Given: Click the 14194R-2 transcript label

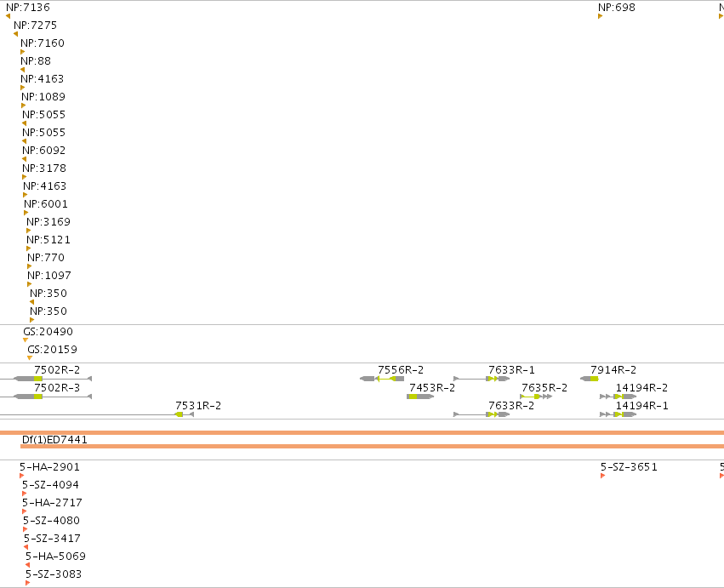Looking at the screenshot, I should click(641, 388).
